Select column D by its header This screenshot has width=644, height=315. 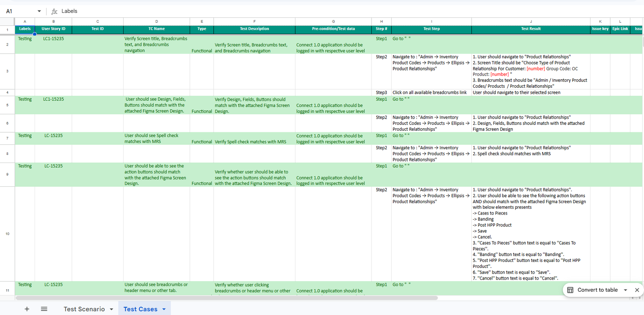[x=157, y=21]
